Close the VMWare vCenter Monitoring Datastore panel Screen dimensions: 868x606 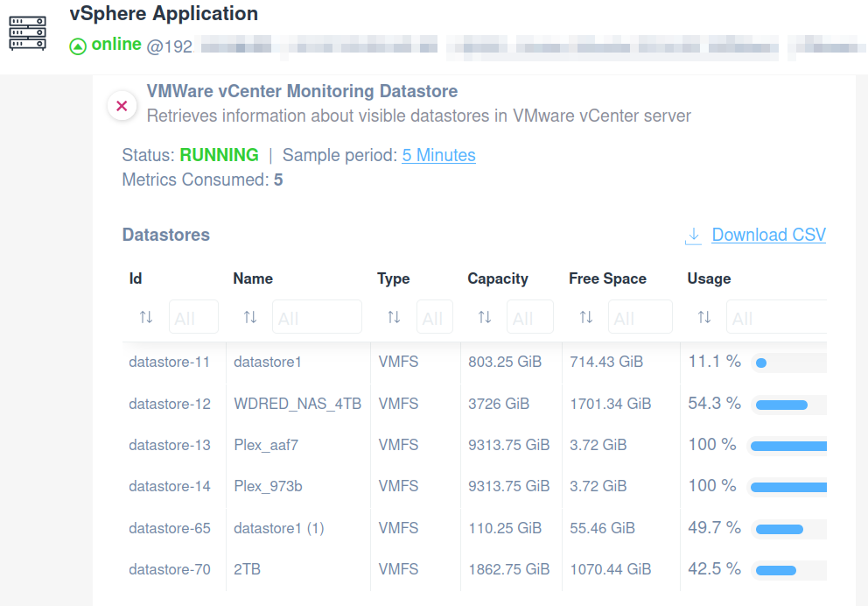[122, 106]
